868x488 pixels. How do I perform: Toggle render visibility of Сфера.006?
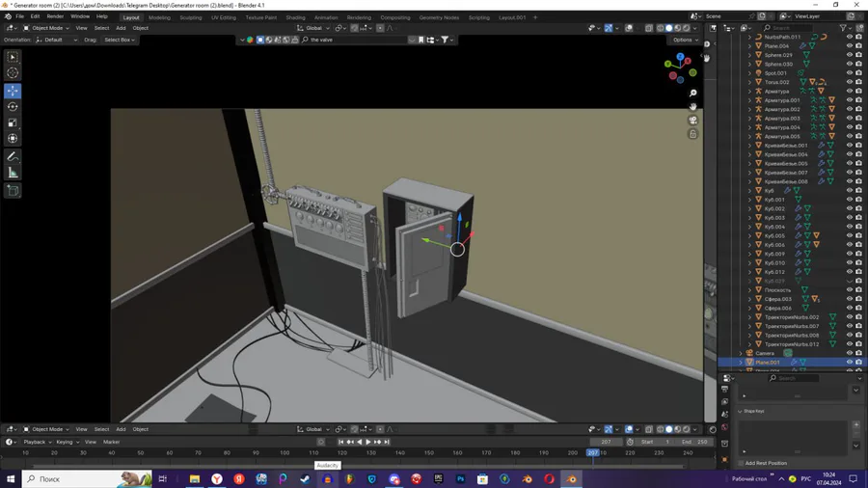click(x=858, y=309)
